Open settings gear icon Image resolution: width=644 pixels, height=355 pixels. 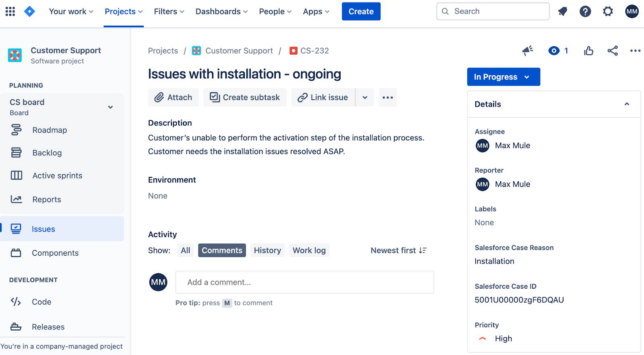click(x=608, y=11)
